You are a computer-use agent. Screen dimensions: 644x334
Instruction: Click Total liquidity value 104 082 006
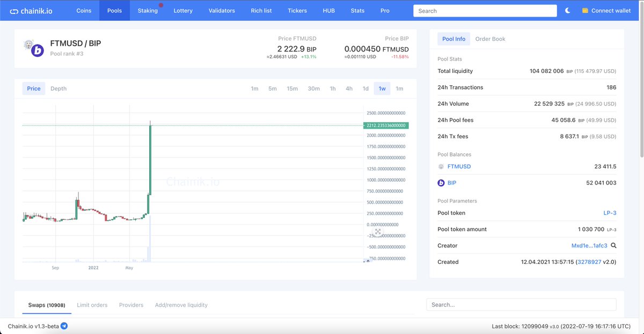[546, 71]
